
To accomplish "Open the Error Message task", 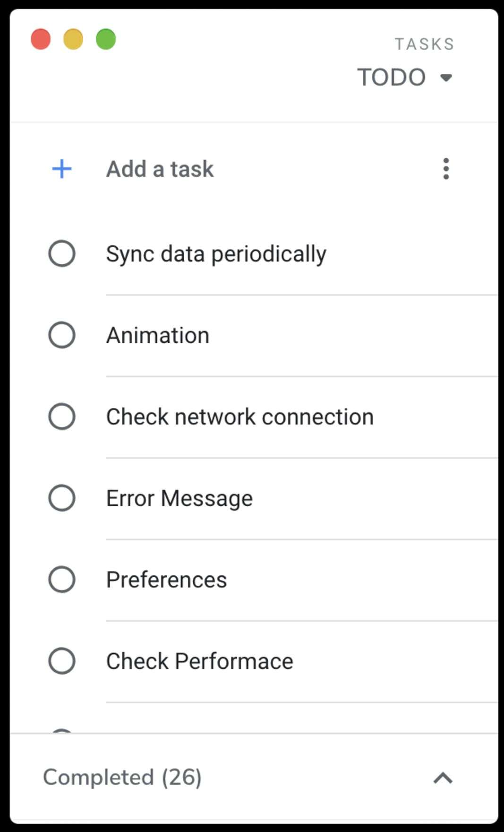I will coord(179,499).
